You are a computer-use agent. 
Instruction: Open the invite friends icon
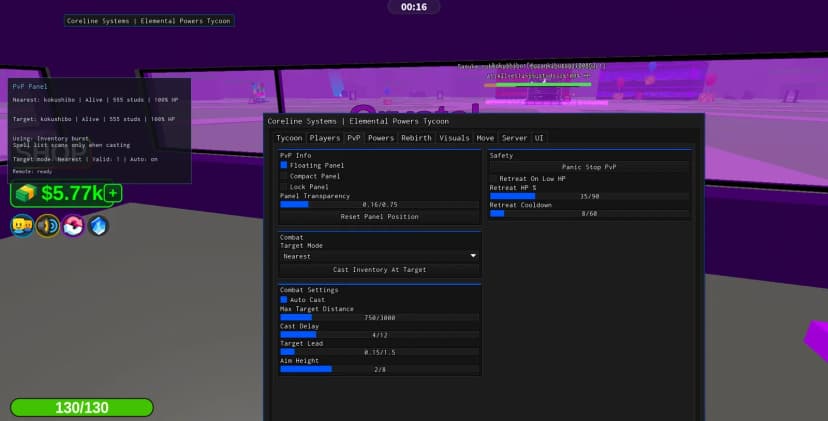22,226
